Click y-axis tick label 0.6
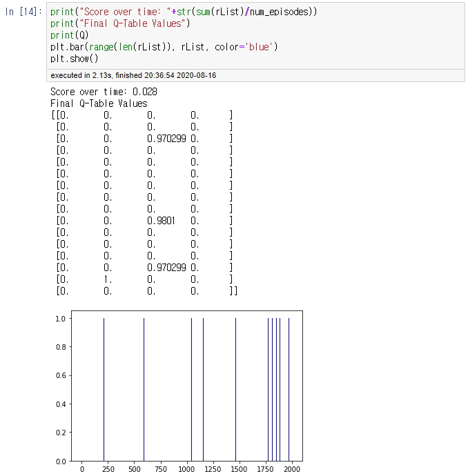The height and width of the screenshot is (476, 468). click(x=61, y=375)
